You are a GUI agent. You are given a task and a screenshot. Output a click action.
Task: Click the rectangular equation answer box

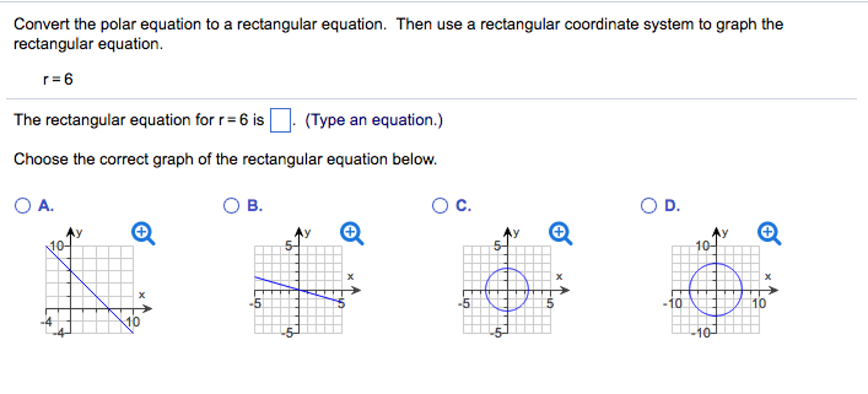point(280,120)
